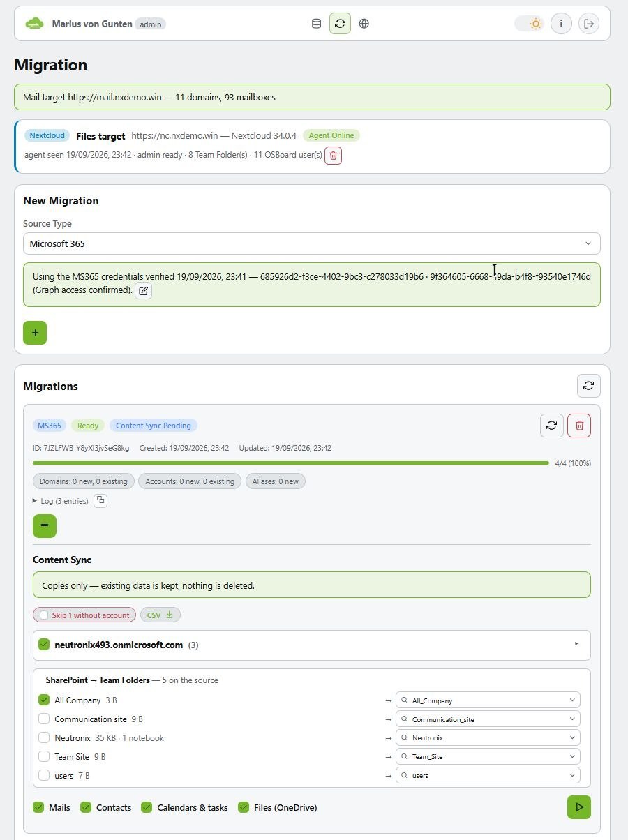Check Skip 1 without account
This screenshot has width=628, height=840.
44,615
